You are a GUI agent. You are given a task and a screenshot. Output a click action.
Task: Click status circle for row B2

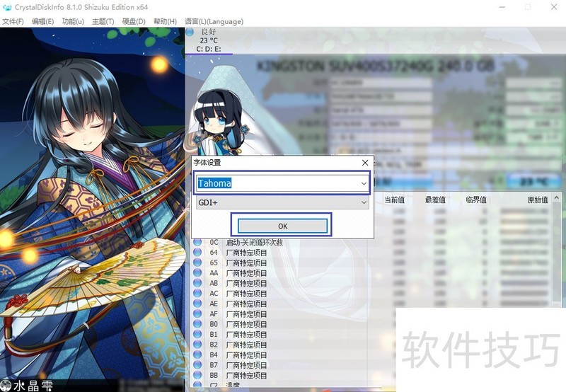(197, 345)
